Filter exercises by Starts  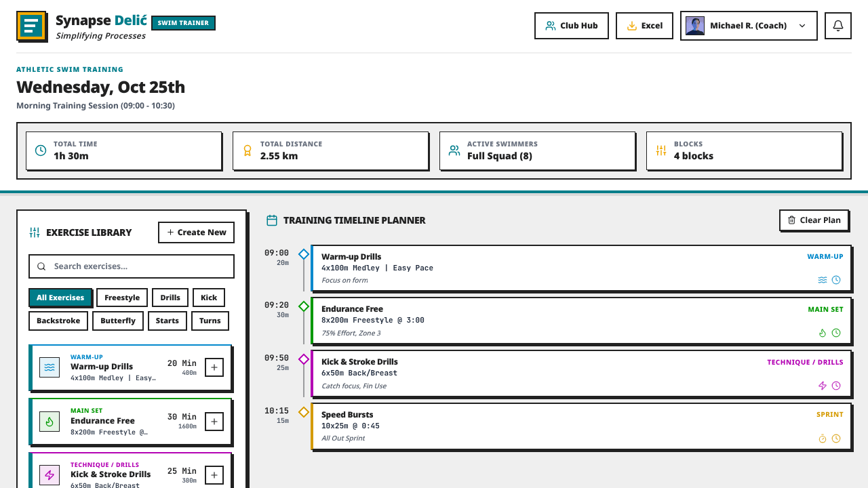[x=167, y=321]
